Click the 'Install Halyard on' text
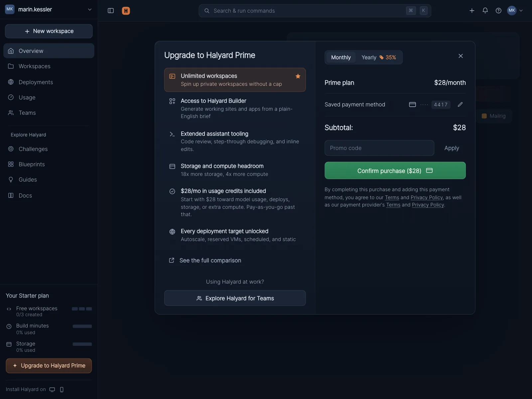 click(26, 390)
